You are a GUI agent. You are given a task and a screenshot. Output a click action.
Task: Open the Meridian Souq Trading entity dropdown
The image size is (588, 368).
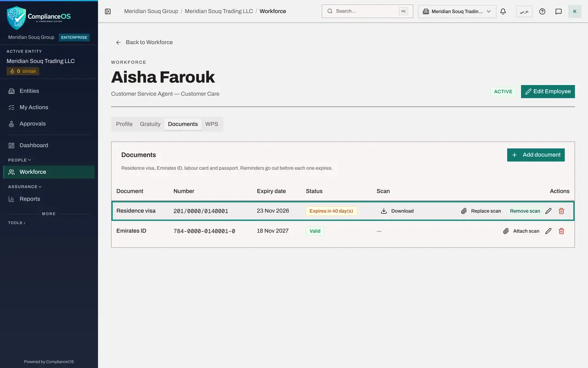click(457, 11)
